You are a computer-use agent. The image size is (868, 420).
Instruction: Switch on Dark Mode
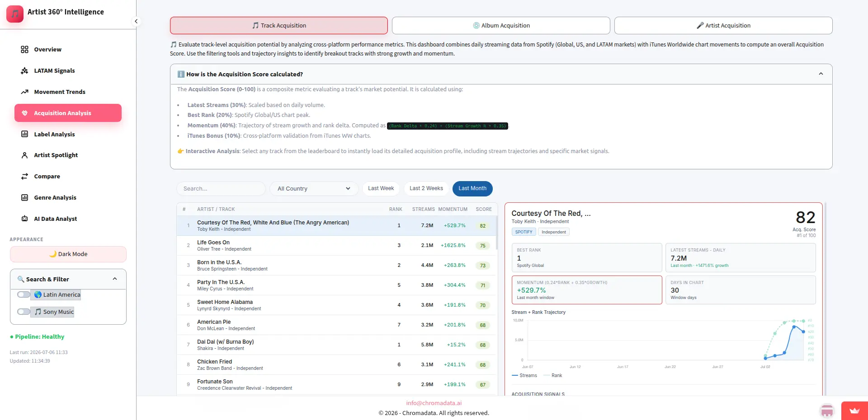(68, 254)
